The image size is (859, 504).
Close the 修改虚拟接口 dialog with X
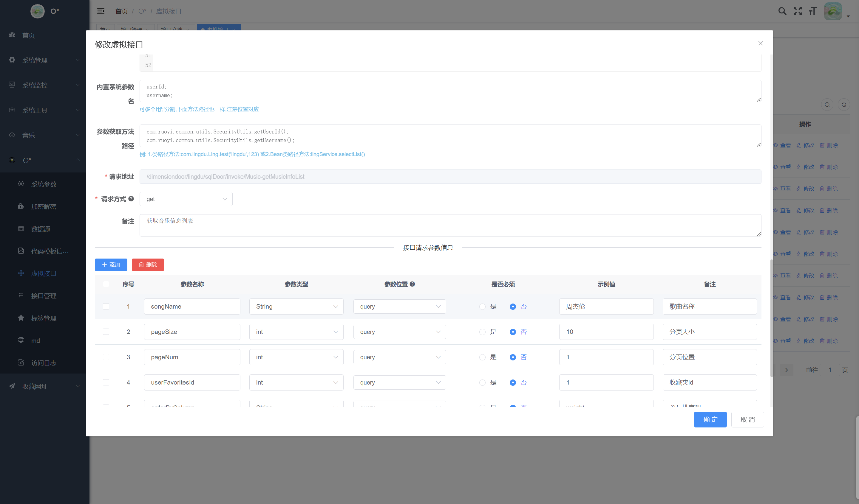click(760, 43)
